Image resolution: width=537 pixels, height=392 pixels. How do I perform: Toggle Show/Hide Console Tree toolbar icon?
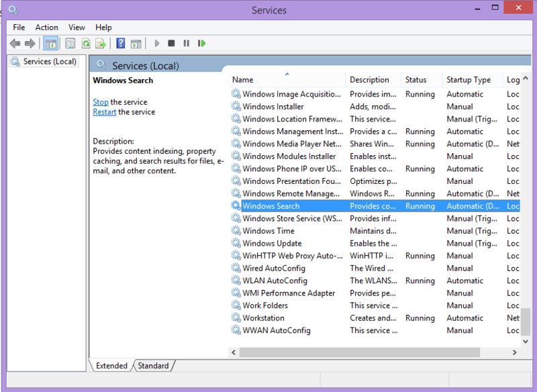(x=51, y=44)
